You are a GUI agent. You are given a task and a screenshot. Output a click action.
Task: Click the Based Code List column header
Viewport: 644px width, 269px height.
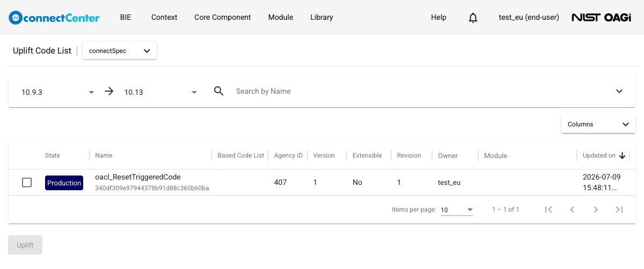[241, 155]
